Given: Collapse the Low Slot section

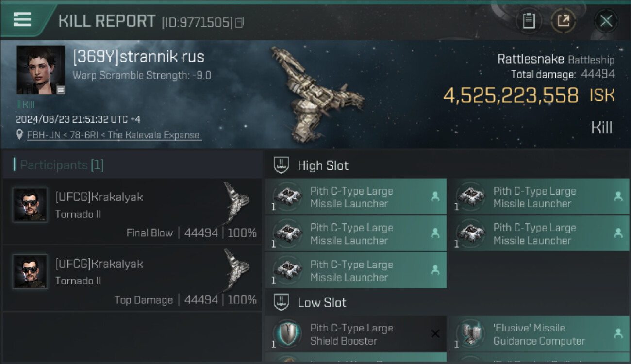Looking at the screenshot, I should (282, 302).
